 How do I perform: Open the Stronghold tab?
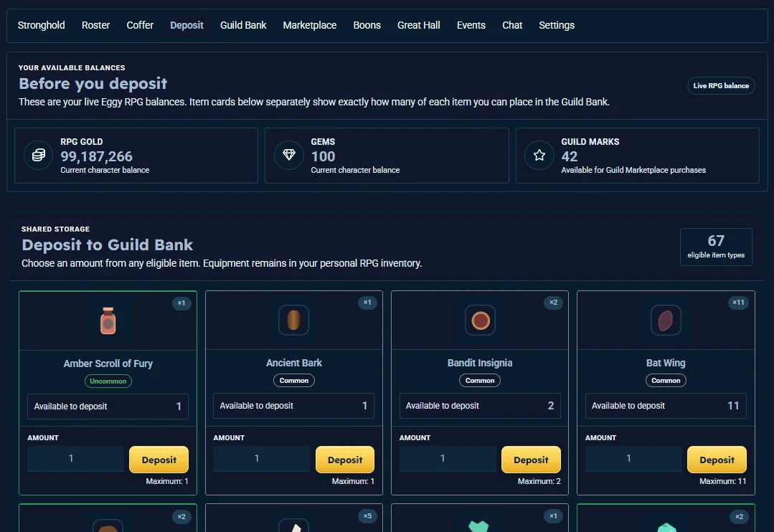pos(42,25)
